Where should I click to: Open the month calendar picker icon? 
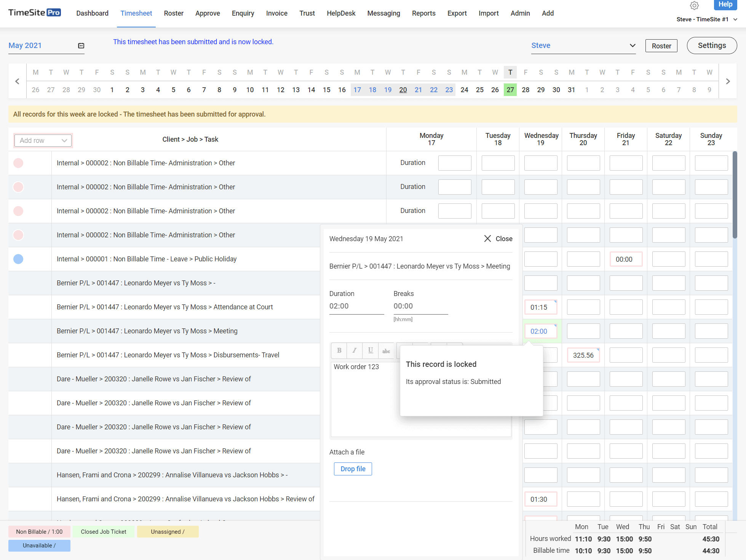pos(81,46)
